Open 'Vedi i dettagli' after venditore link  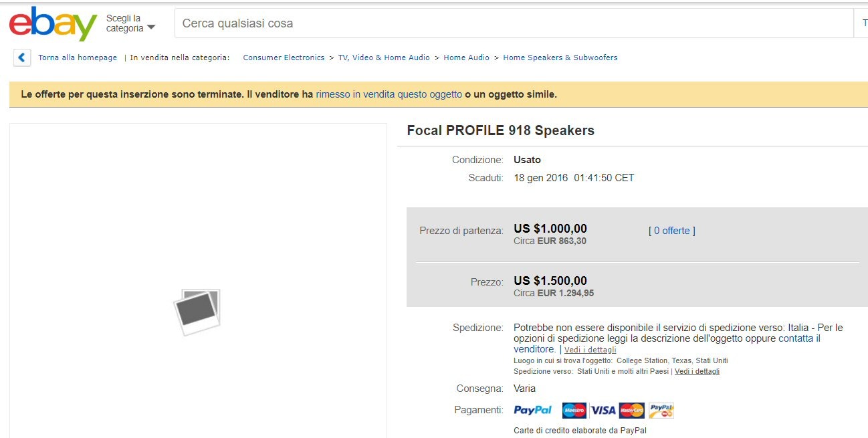point(590,350)
